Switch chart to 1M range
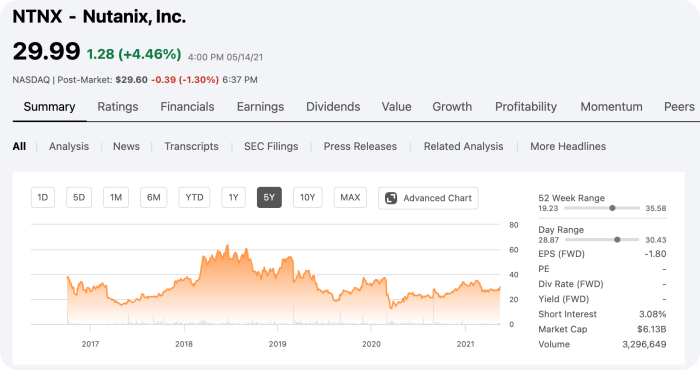The width and height of the screenshot is (700, 370). [116, 198]
